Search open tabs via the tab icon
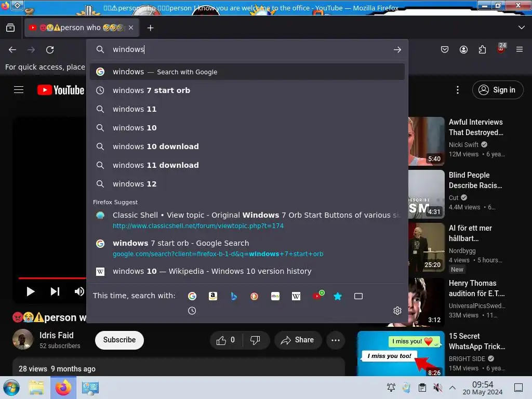Screen dimensions: 532x399 [x=358, y=296]
